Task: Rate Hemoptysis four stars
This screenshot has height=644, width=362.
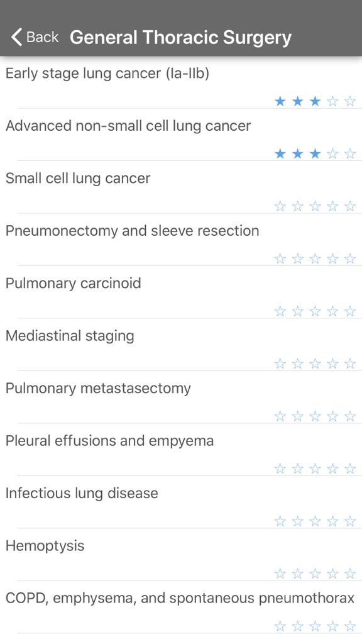Action: coord(332,574)
